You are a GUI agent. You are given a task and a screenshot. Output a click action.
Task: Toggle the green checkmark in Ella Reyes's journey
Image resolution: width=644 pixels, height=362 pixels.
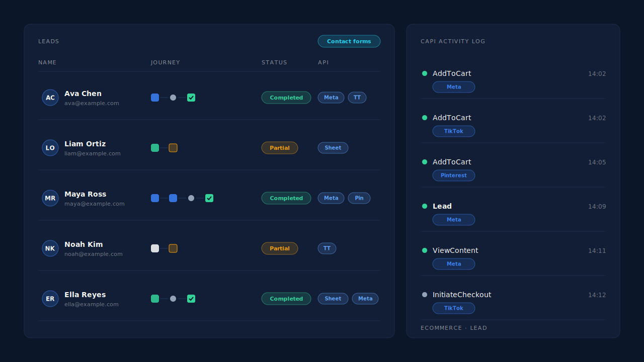191,299
